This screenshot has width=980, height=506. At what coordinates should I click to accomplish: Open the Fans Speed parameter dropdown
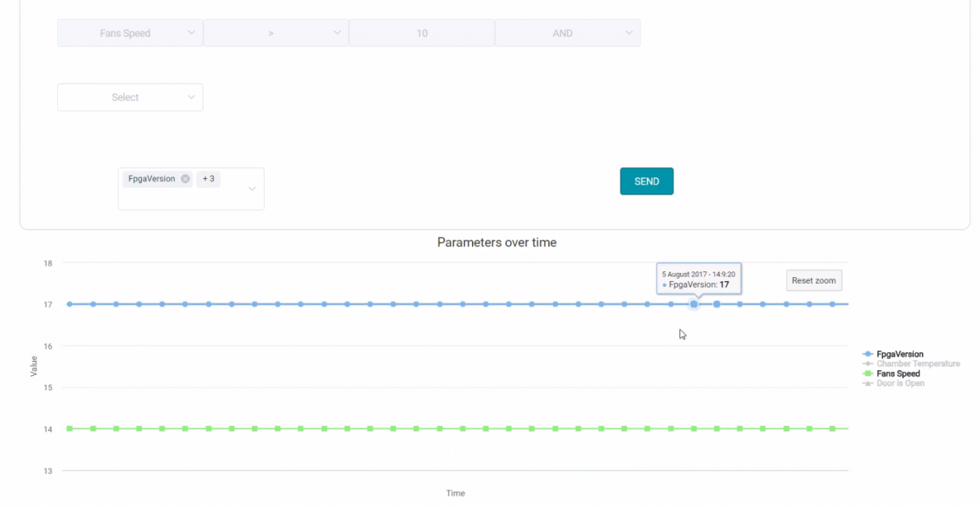(125, 34)
